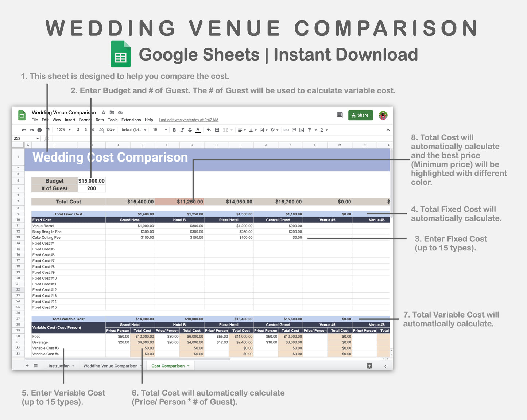Insert a link with the link icon

pyautogui.click(x=286, y=129)
